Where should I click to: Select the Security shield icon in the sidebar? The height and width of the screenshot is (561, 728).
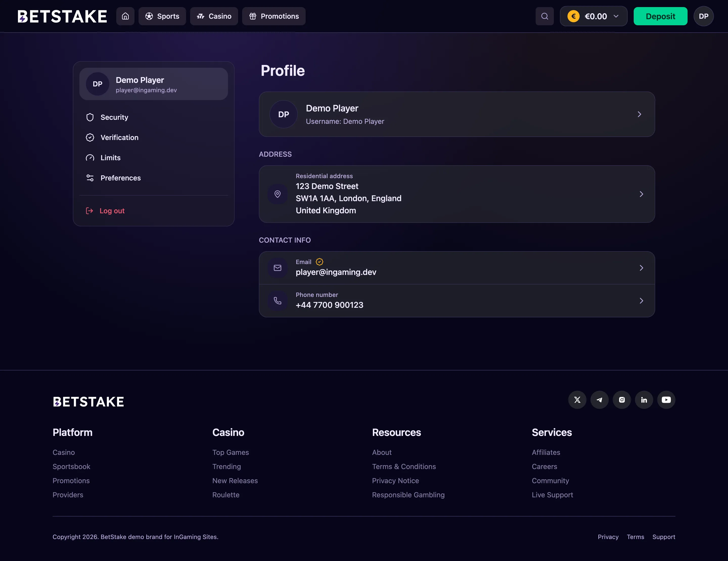[x=90, y=117]
